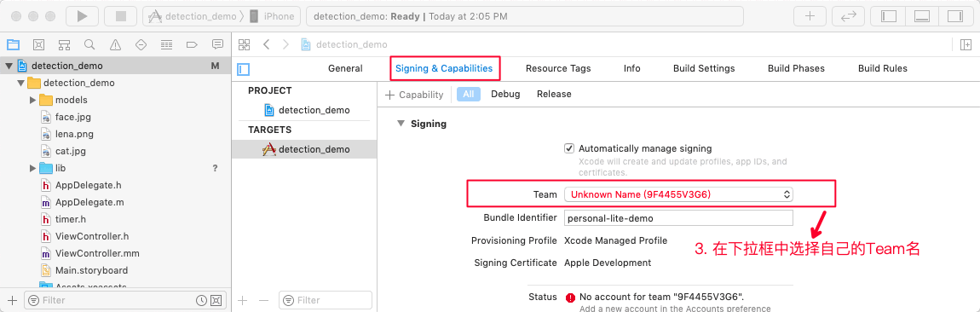Viewport: 980px width, 312px height.
Task: Expand the models folder
Action: coord(32,100)
